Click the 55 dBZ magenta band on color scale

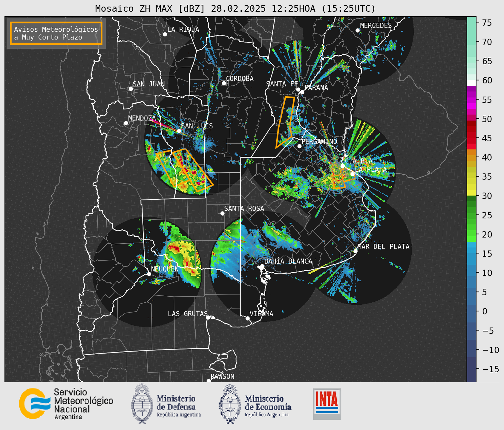[x=471, y=100]
